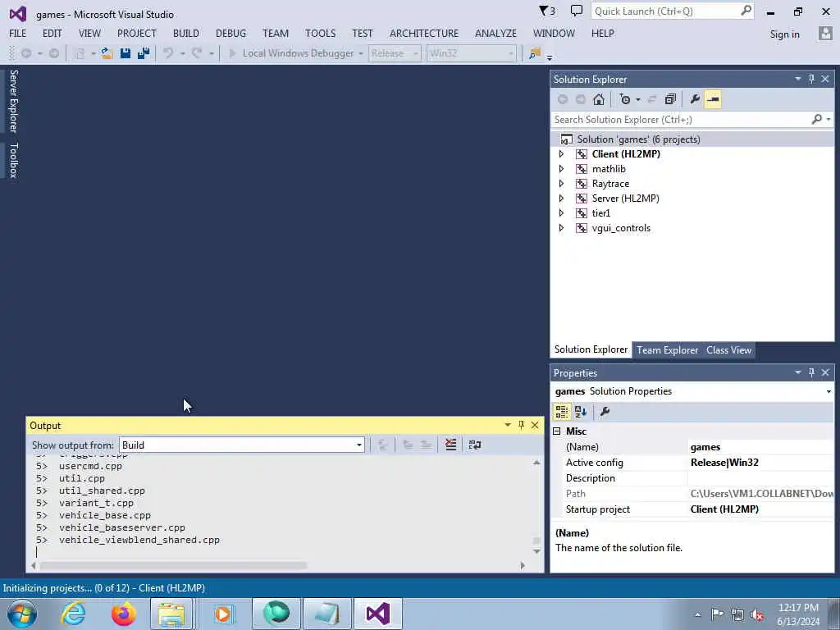Expand the Client (HL2MP) project node
This screenshot has width=840, height=630.
pyautogui.click(x=561, y=154)
